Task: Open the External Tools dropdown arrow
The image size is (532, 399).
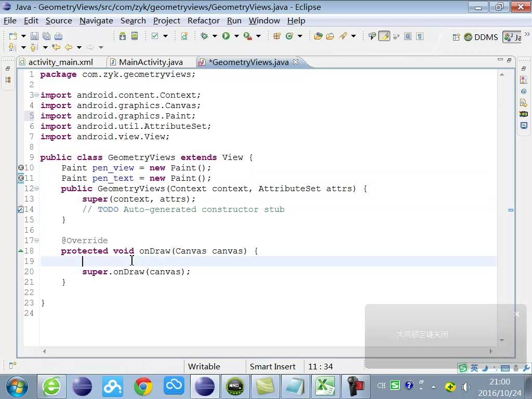Action: pos(258,36)
